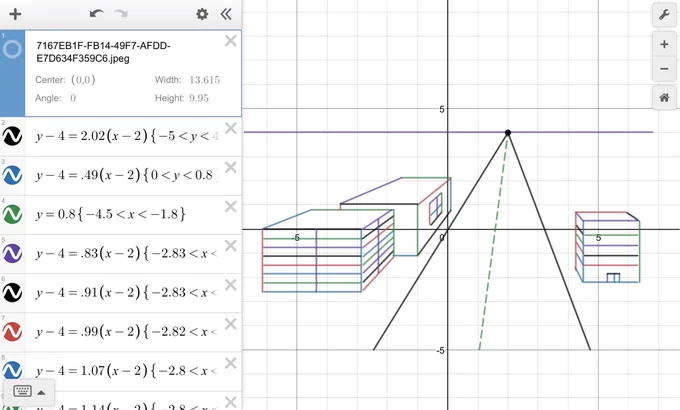Select the y=0.8{−4.5<x<−1.8} expression text

pyautogui.click(x=111, y=214)
